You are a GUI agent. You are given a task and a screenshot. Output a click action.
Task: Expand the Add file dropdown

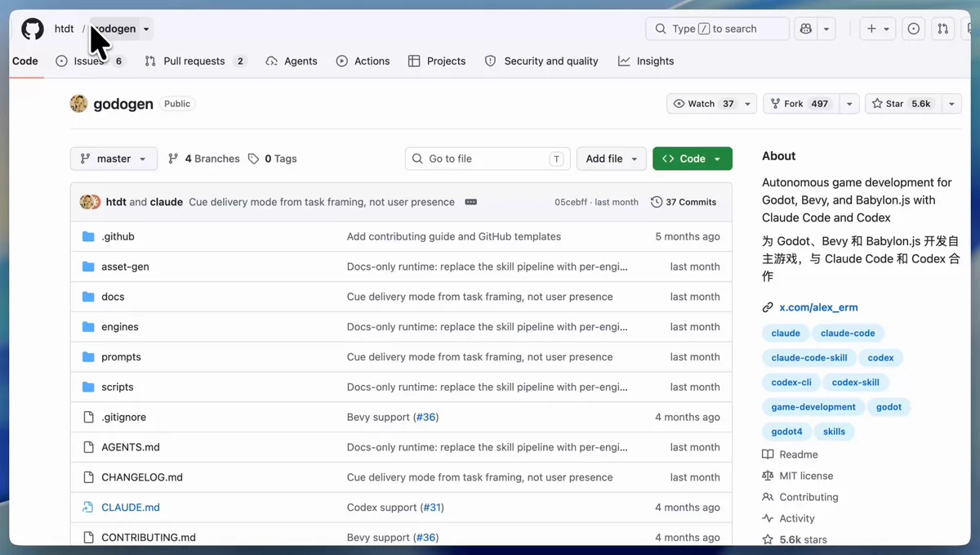coord(612,159)
